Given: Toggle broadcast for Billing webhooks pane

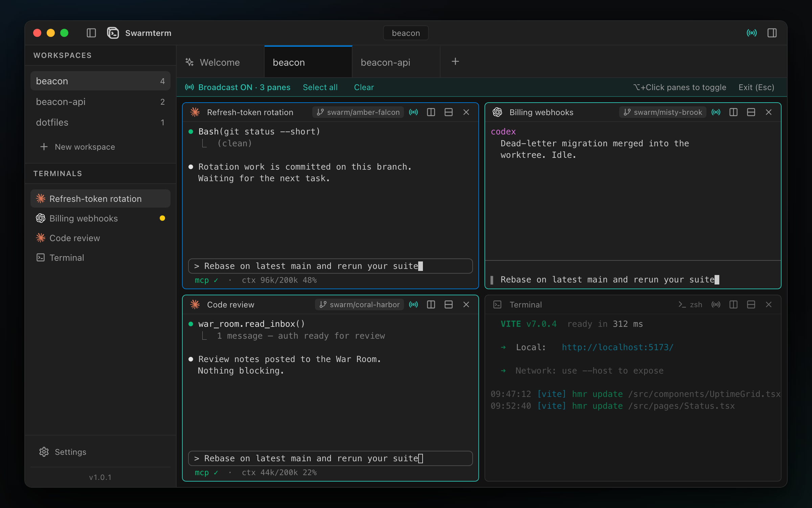Looking at the screenshot, I should click(x=716, y=112).
